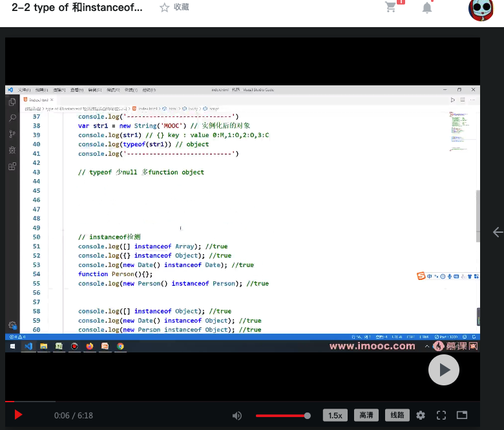Click the errors and warnings status item
The height and width of the screenshot is (430, 504).
pos(17,337)
